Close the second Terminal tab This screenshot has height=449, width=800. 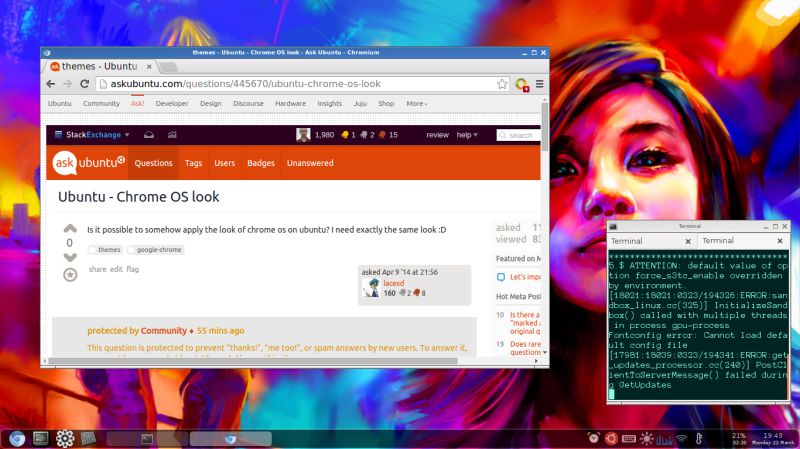tap(780, 241)
